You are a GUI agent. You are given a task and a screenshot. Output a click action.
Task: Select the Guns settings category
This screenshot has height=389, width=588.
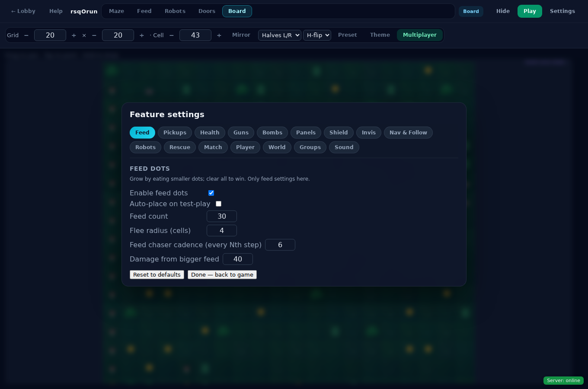(x=241, y=133)
